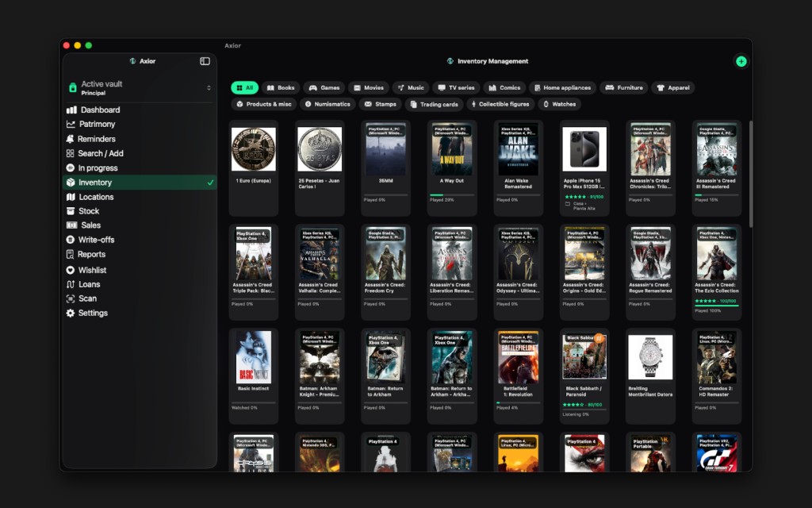Open Assassin's Creed III Remastered card
812x508 pixels.
pos(717,168)
